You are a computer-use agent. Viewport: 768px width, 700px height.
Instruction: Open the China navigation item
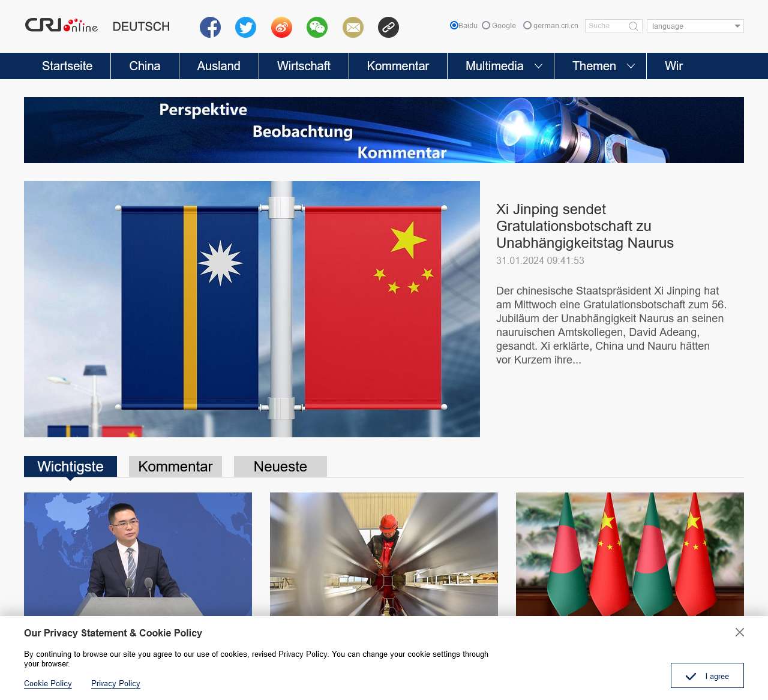pyautogui.click(x=145, y=66)
